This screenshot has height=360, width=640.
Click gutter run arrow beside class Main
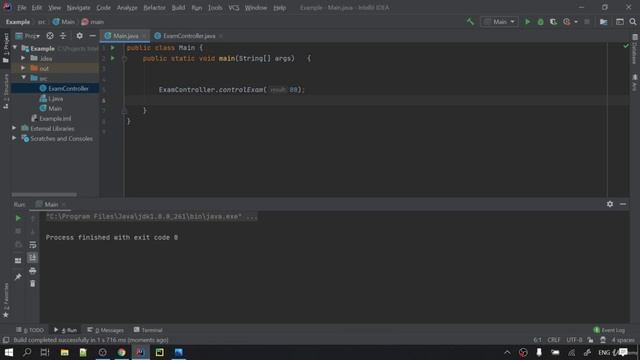coord(113,48)
